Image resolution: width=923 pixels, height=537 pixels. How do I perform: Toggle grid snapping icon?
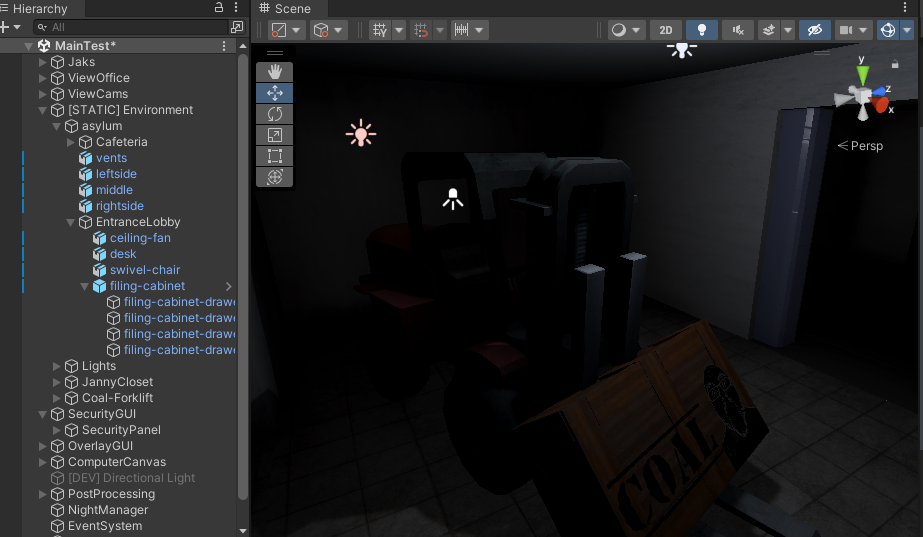421,30
